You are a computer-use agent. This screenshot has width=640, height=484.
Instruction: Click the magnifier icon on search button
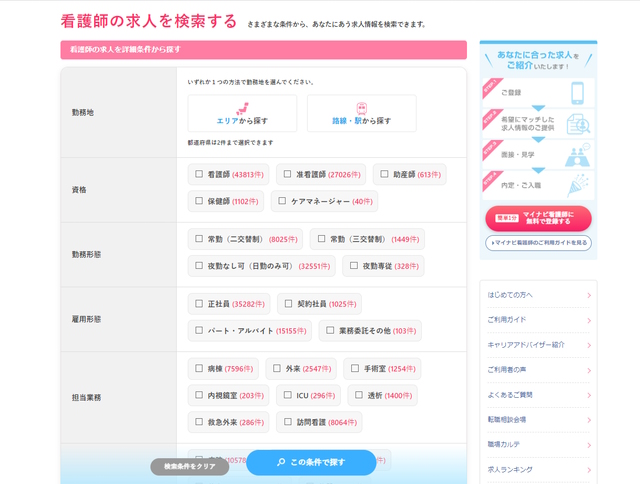click(x=281, y=462)
